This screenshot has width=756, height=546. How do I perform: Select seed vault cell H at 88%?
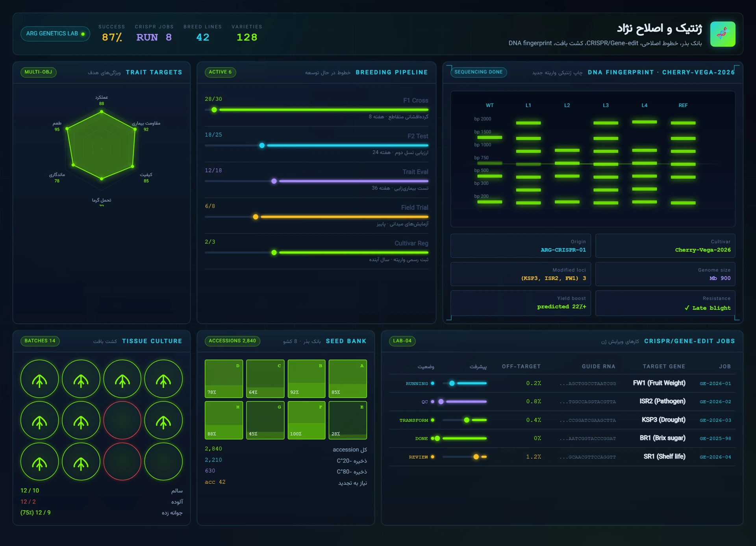pos(224,420)
